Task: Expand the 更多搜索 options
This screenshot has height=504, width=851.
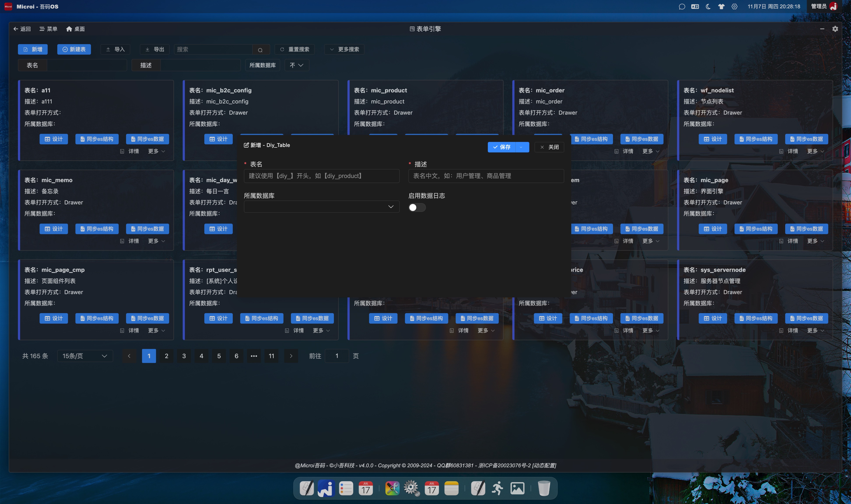Action: click(x=344, y=50)
